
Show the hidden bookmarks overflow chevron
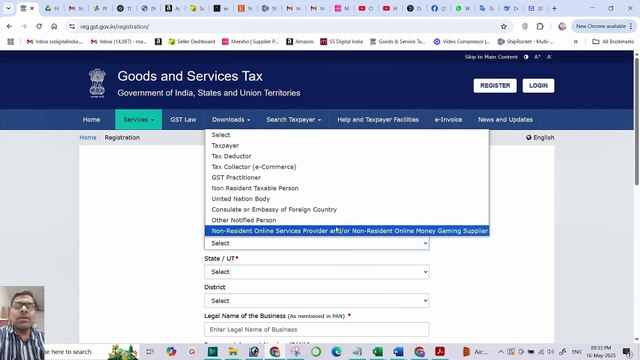click(576, 42)
